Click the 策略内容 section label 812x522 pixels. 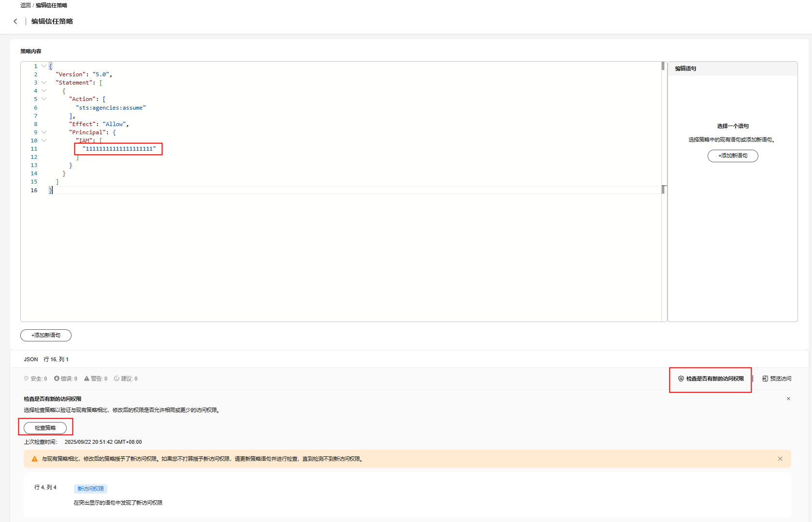pyautogui.click(x=31, y=51)
